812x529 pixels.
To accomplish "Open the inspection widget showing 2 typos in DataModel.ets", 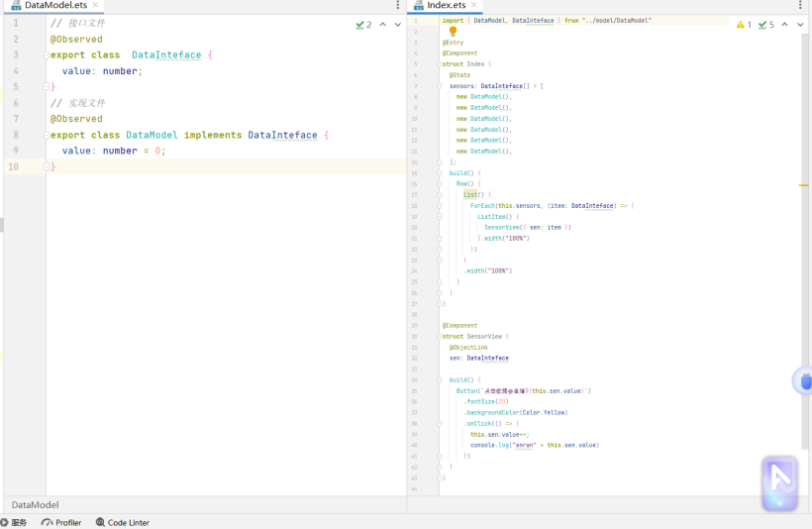I will point(363,25).
